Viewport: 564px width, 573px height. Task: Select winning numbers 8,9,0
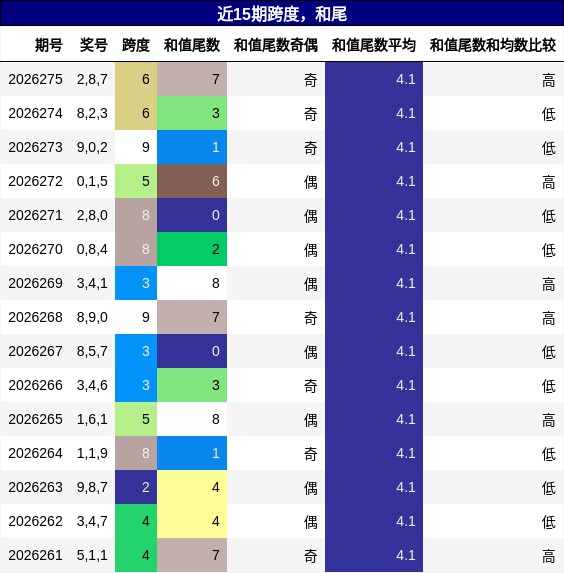[x=92, y=317]
